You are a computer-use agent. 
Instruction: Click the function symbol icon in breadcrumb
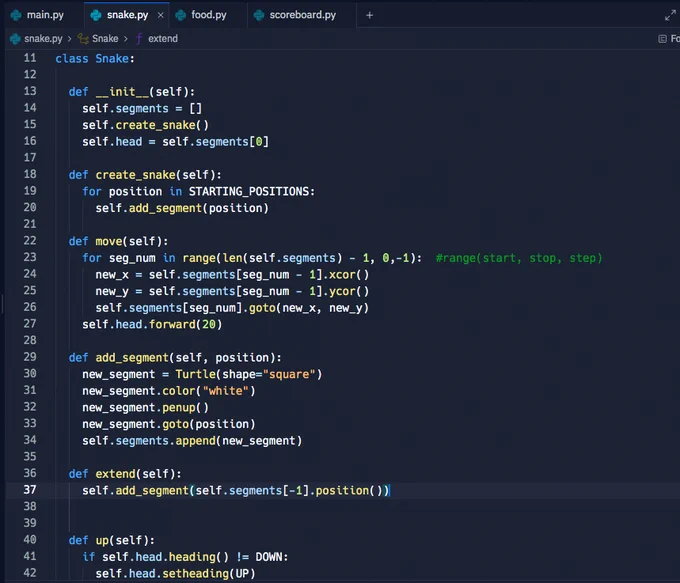(139, 39)
